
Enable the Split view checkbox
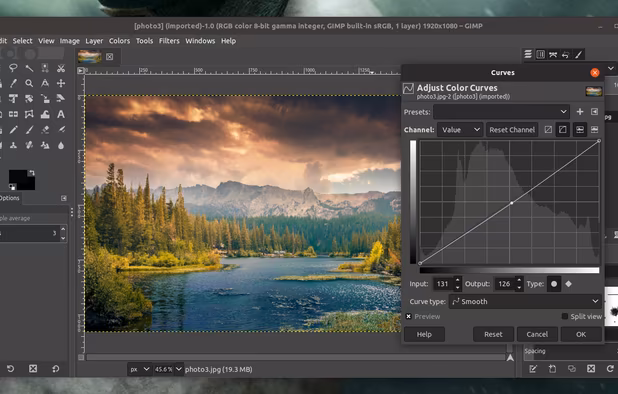tap(565, 316)
